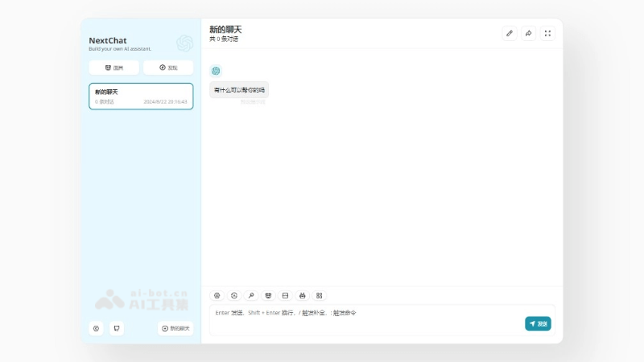Click the clear context icon in chat toolbar
The image size is (644, 362).
coord(285,295)
